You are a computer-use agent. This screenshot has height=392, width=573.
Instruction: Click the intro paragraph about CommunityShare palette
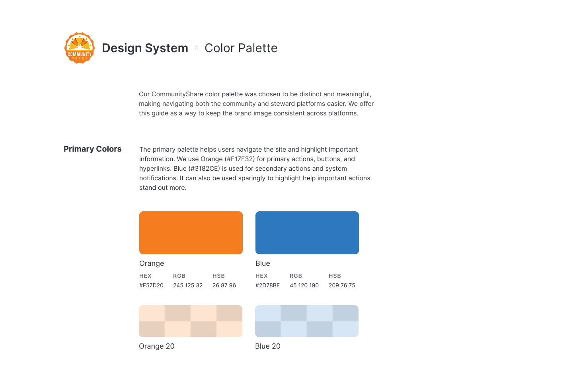256,103
